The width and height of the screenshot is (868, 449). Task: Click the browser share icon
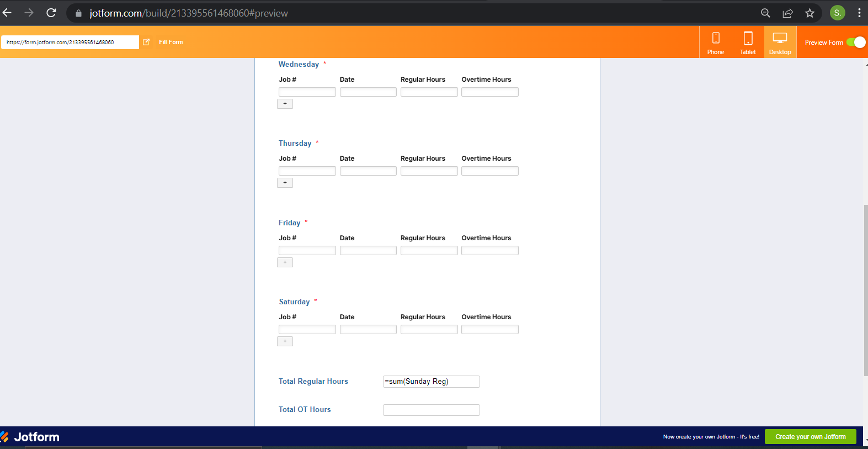point(787,13)
